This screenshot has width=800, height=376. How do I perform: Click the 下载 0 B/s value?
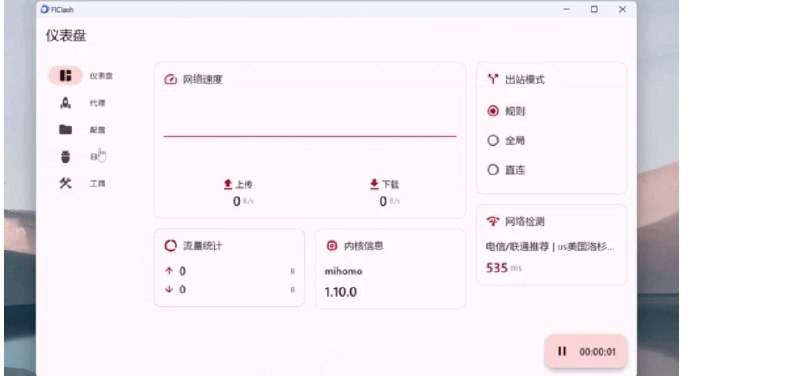[389, 202]
